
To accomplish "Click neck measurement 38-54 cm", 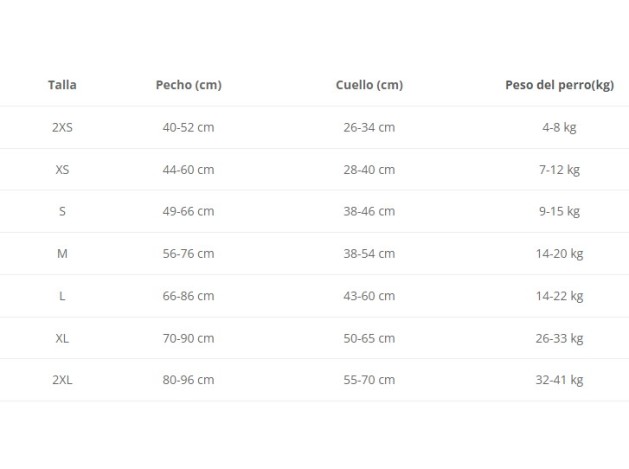I will click(x=369, y=253).
